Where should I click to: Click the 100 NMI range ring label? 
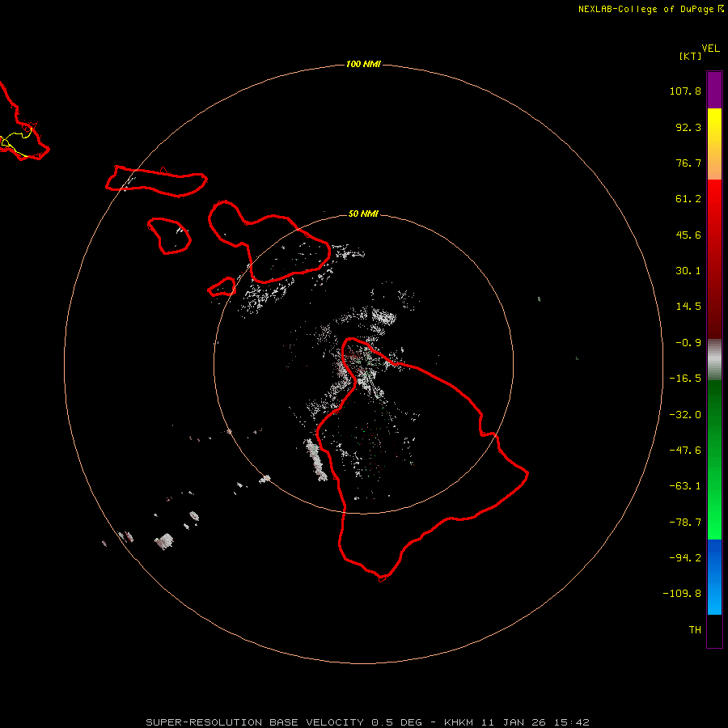coord(363,64)
